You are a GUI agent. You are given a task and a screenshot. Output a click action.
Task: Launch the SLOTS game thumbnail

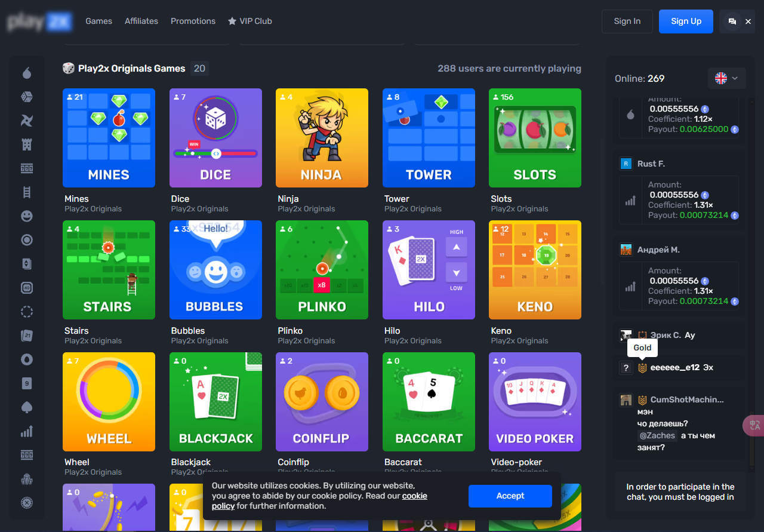click(x=535, y=138)
